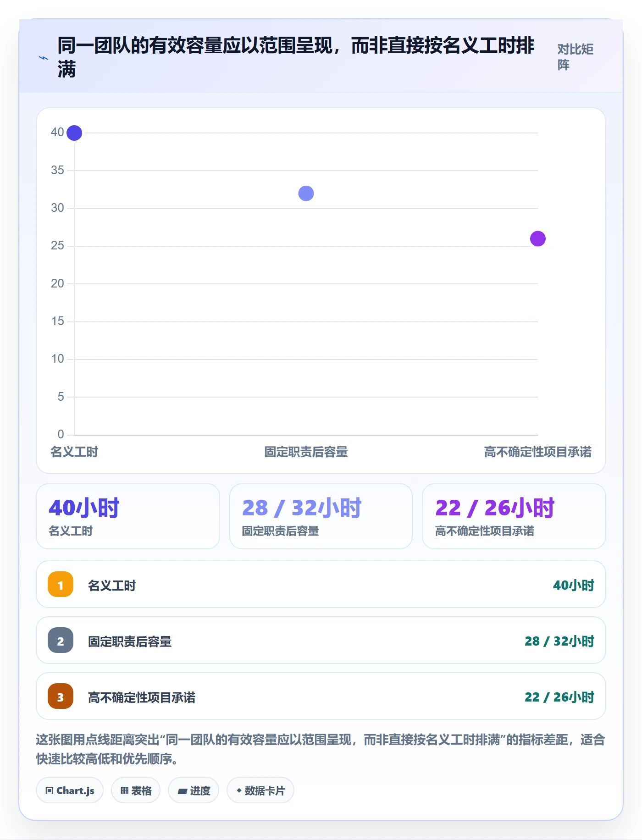Click the purple data point at 26
Viewport: 642px width, 840px height.
tap(538, 238)
